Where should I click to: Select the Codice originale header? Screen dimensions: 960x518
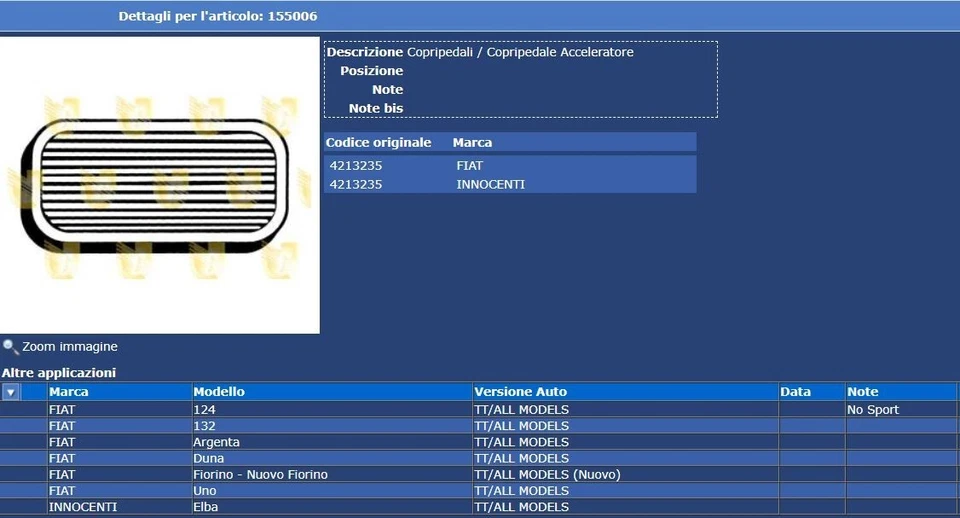tap(378, 143)
